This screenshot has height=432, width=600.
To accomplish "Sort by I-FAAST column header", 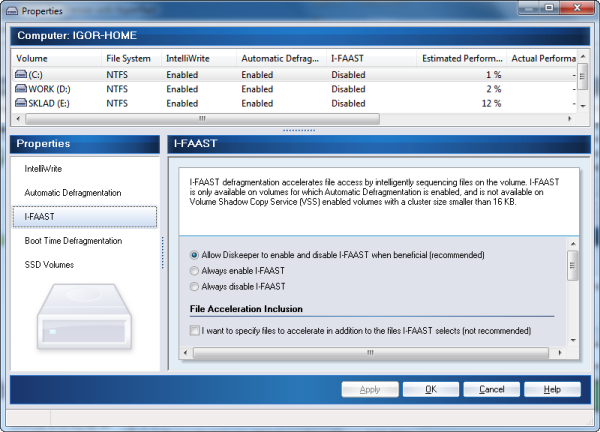I will [371, 59].
